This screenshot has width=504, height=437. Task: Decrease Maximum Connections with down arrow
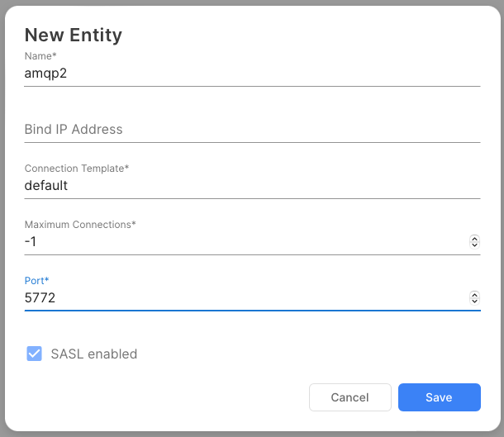[474, 245]
